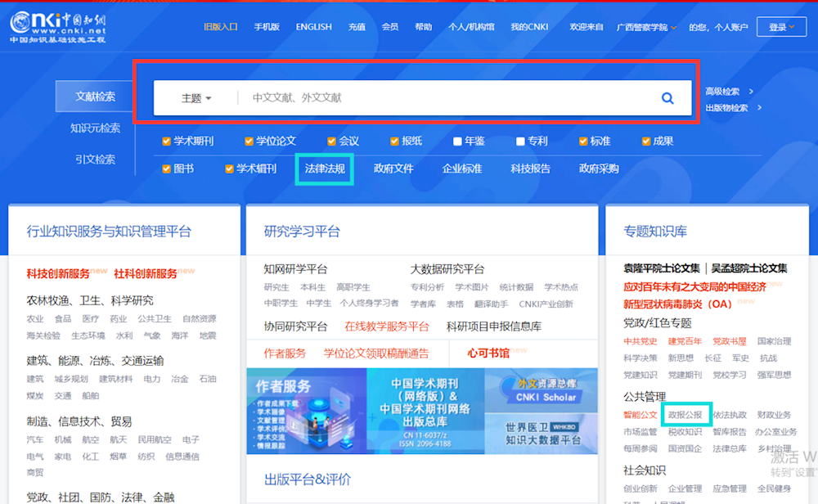Open the 作者服务 banner image
This screenshot has height=504, width=818.
pyautogui.click(x=306, y=411)
